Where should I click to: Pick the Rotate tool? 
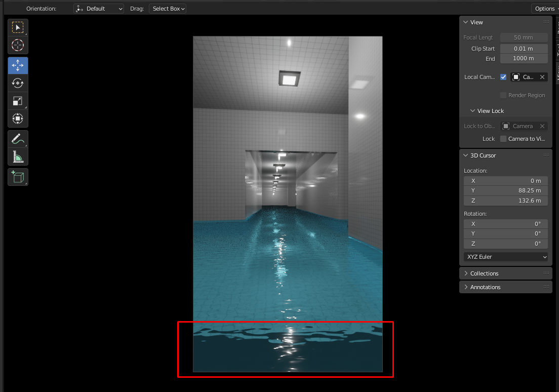[x=18, y=83]
